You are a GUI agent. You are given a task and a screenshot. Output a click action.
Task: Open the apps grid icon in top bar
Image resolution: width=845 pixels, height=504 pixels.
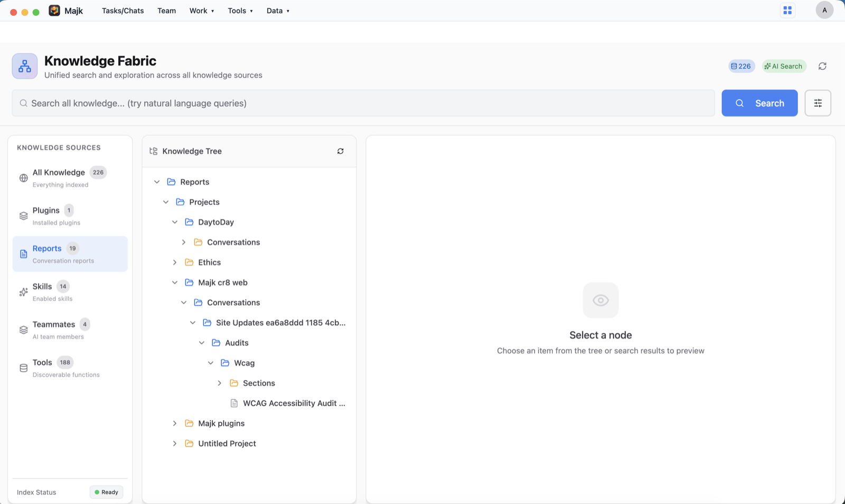787,11
